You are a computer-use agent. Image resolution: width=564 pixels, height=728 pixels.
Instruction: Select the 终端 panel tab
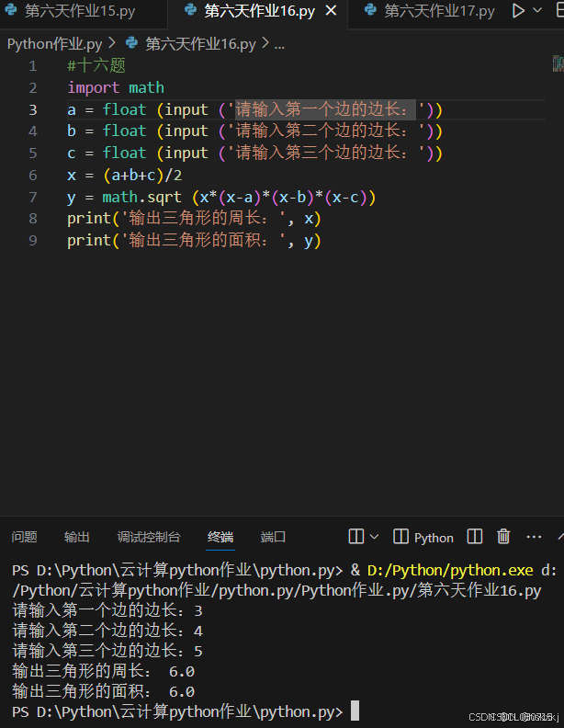pos(220,537)
